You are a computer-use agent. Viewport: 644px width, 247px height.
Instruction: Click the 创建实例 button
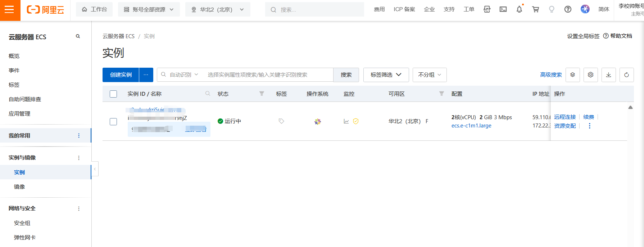click(121, 75)
